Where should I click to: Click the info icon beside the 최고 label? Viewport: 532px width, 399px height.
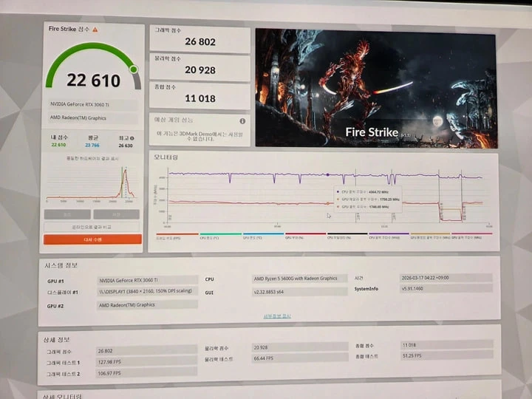click(132, 138)
